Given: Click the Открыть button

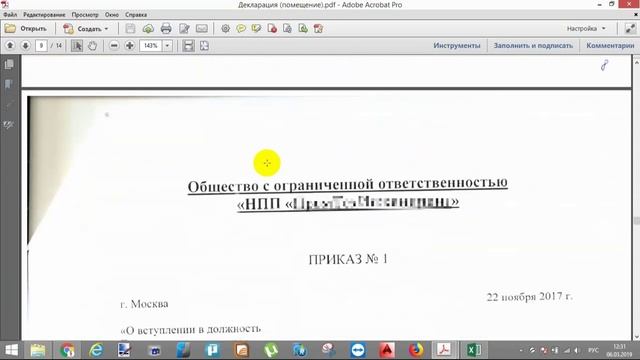Looking at the screenshot, I should [x=26, y=29].
